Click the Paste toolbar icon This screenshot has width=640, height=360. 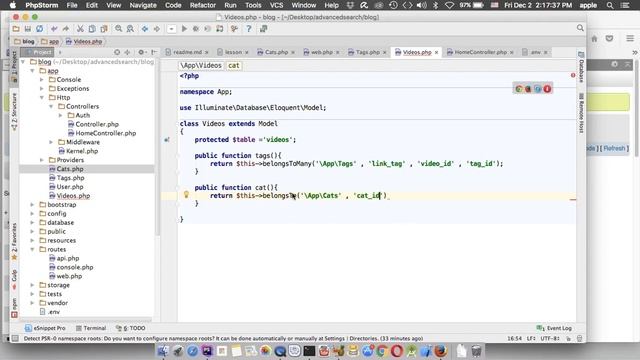click(104, 29)
